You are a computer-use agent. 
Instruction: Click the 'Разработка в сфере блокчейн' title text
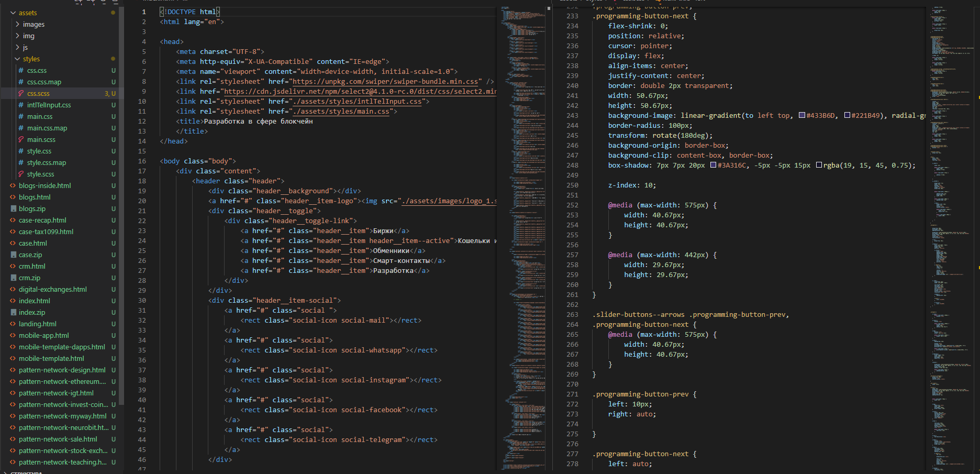[x=258, y=122]
